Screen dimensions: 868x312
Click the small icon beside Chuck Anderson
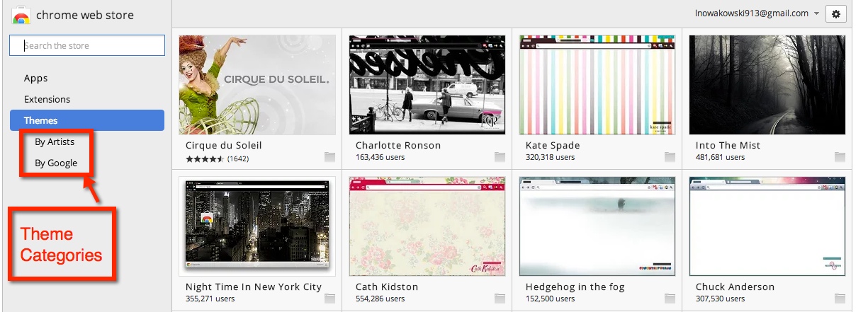840,298
